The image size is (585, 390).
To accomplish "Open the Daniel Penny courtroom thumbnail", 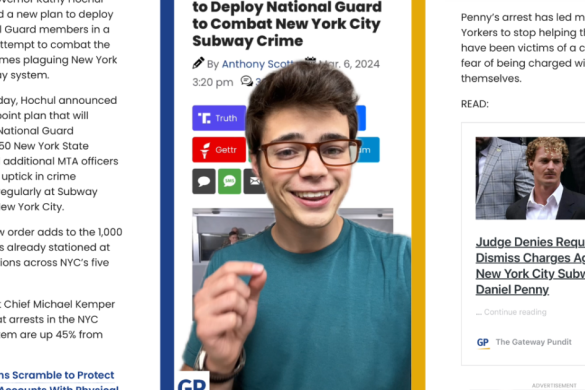I will (x=530, y=178).
